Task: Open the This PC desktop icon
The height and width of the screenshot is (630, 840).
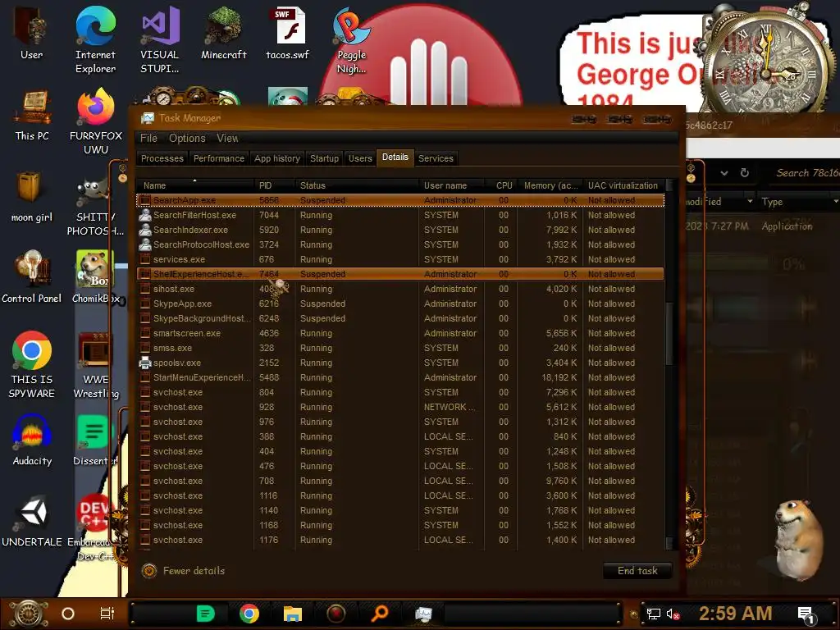Action: 32,115
